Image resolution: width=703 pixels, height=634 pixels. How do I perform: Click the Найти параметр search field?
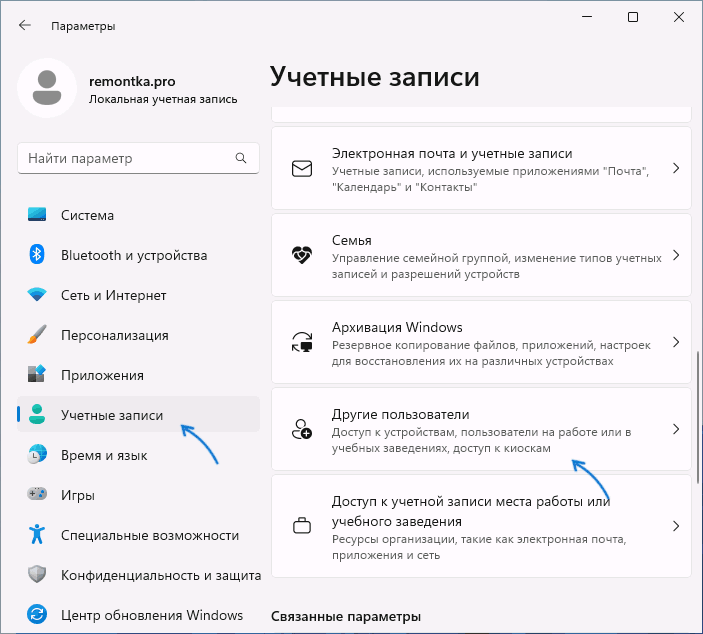pos(138,158)
